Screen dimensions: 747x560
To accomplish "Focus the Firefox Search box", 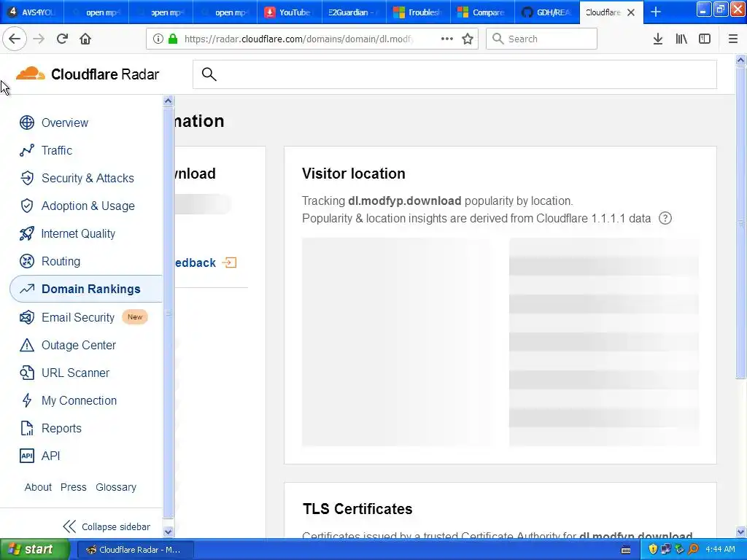I will tap(541, 39).
